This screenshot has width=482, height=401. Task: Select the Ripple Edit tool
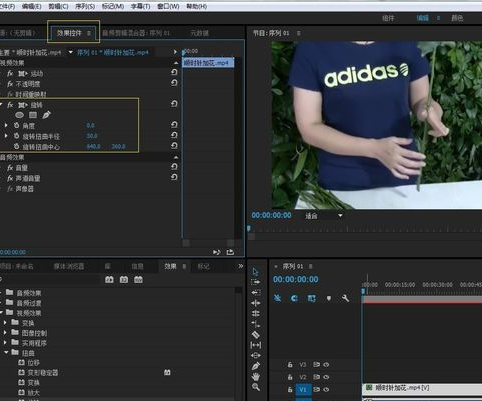coord(255,303)
